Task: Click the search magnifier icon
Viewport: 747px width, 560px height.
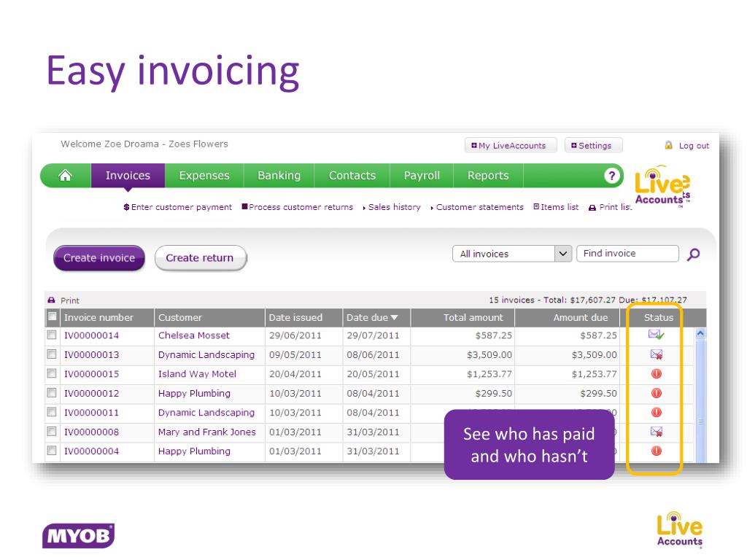Action: coord(693,254)
